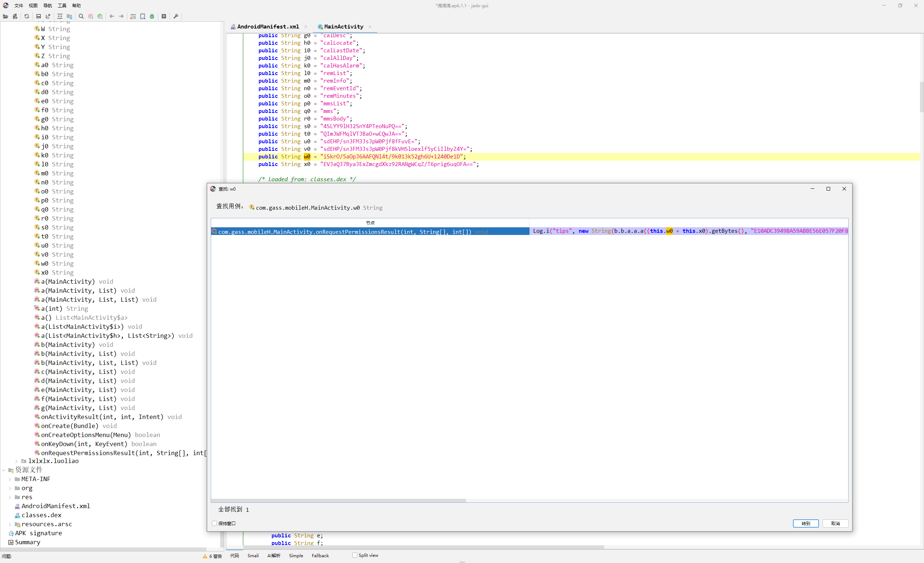924x563 pixels.
Task: Reload files using refresh icon
Action: click(27, 16)
